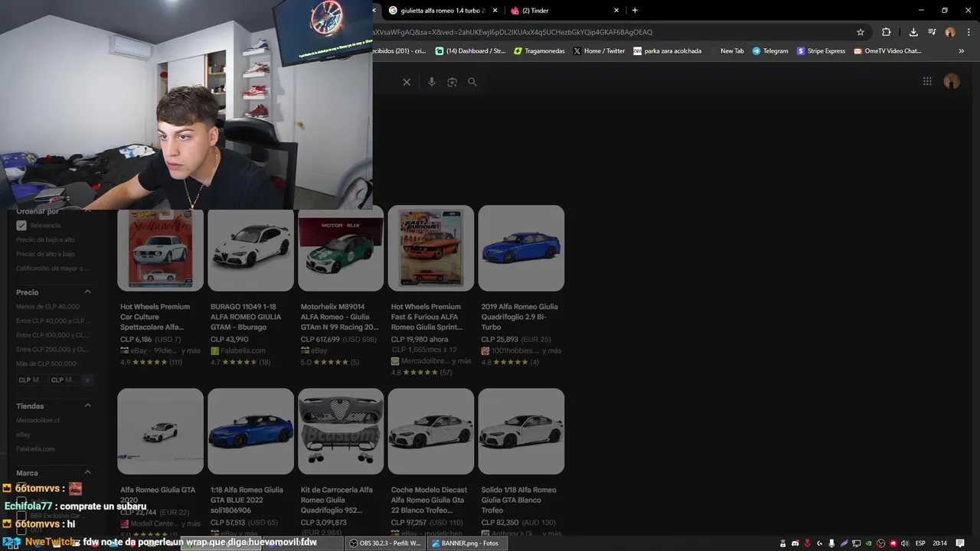Viewport: 980px width, 551px height.
Task: Open Stripe Express bookmark
Action: (821, 51)
